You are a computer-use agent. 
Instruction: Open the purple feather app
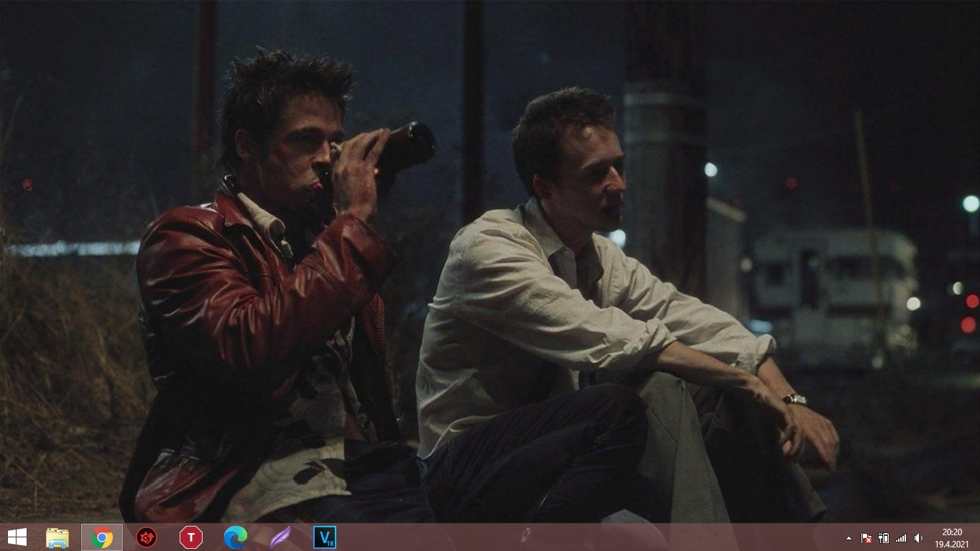point(280,537)
